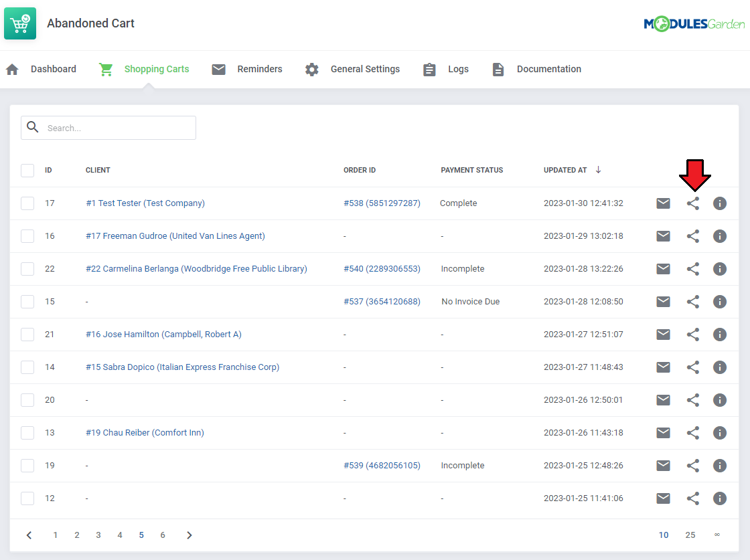Tick checkbox for cart 19
Image resolution: width=750 pixels, height=560 pixels.
[27, 466]
